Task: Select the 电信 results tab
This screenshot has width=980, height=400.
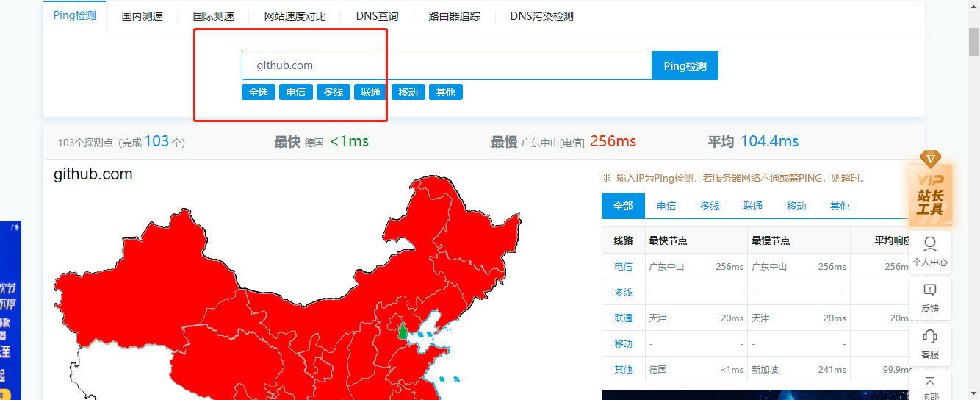Action: tap(666, 206)
